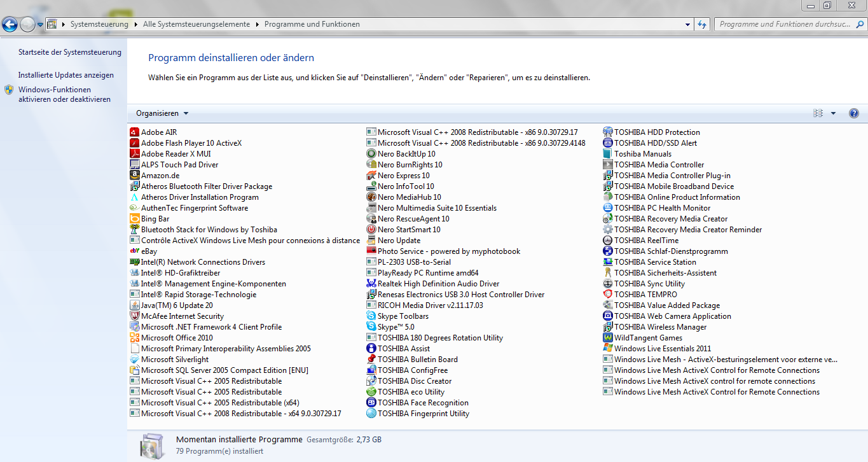This screenshot has width=868, height=462.
Task: Click the TOSHIBA Sync Utility icon
Action: tap(608, 284)
